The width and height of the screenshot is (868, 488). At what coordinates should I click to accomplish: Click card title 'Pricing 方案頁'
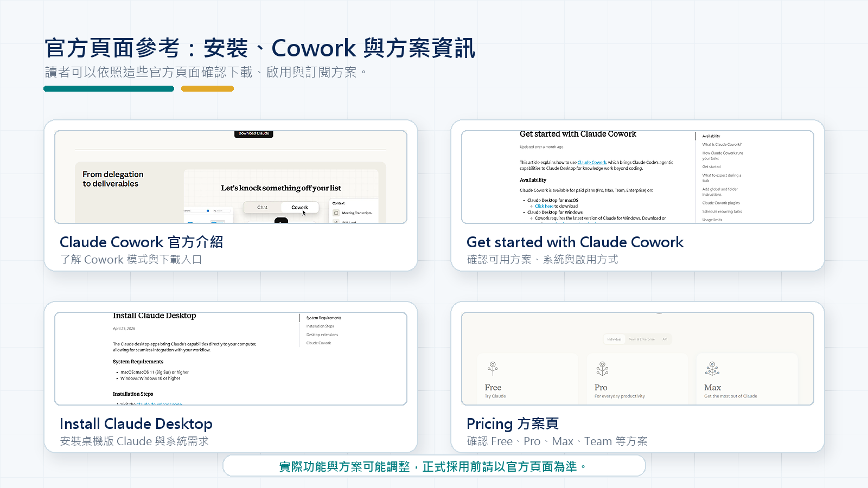coord(513,423)
